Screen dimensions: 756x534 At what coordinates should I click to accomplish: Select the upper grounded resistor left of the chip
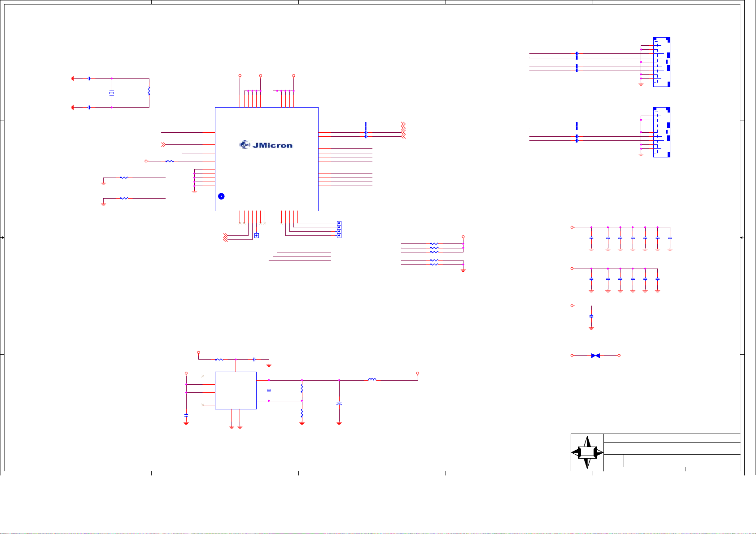click(x=124, y=178)
